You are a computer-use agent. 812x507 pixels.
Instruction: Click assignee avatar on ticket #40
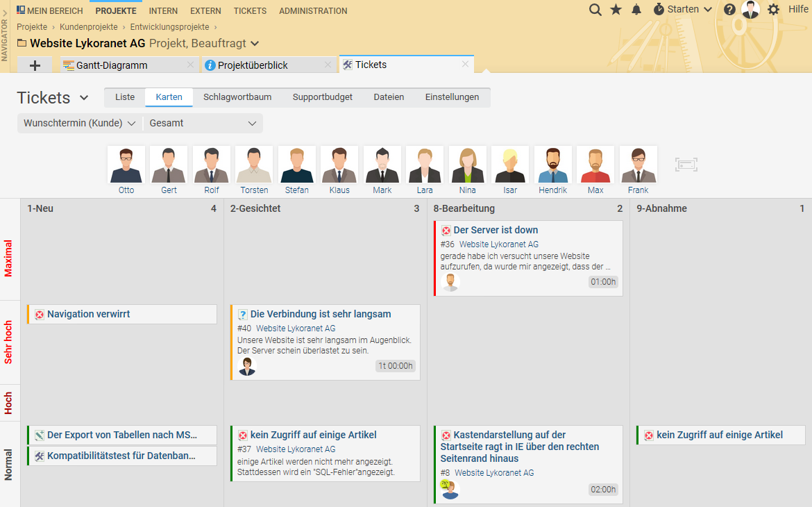pos(247,366)
